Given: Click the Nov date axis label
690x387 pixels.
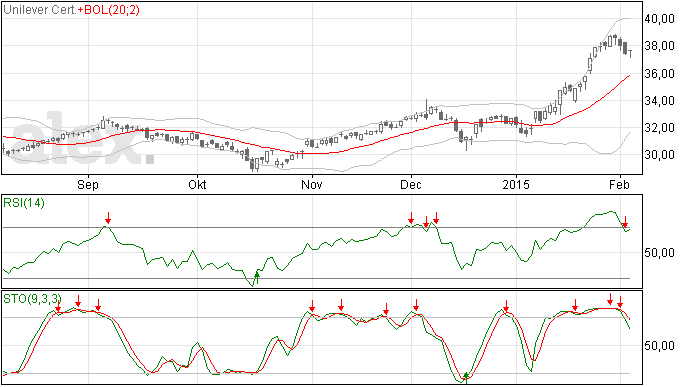Looking at the screenshot, I should [312, 184].
